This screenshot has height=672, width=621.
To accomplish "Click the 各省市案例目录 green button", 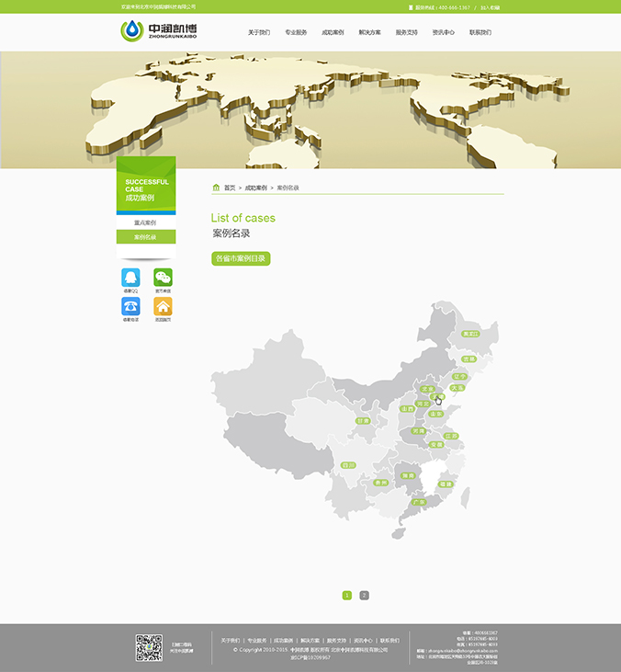I will point(241,259).
